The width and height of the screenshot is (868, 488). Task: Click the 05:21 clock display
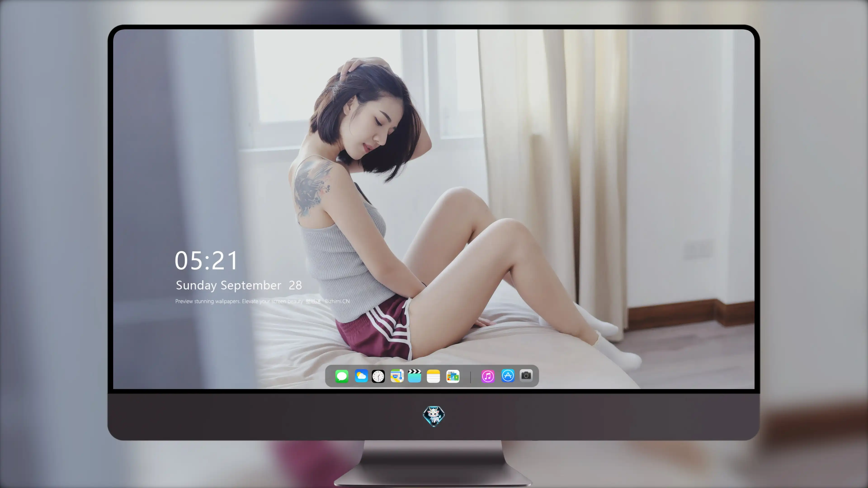pos(206,261)
